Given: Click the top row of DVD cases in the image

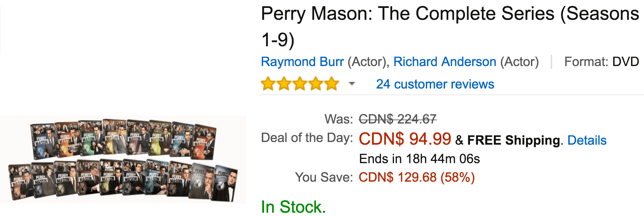Looking at the screenshot, I should click(x=123, y=139).
